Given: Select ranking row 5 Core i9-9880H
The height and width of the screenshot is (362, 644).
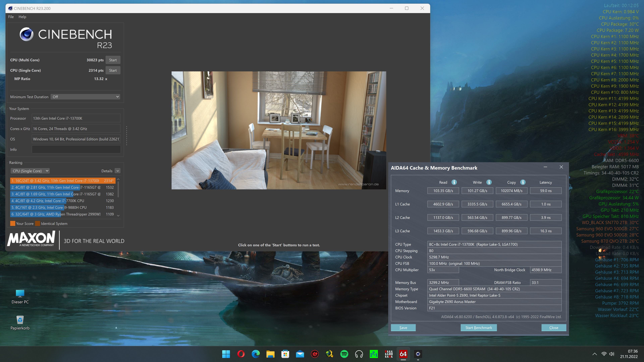Looking at the screenshot, I should point(63,208).
